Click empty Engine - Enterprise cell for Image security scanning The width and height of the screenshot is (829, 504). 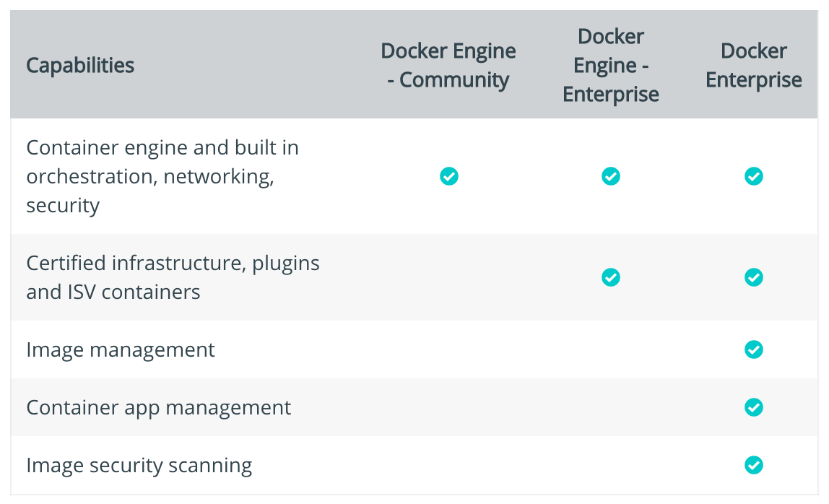[611, 465]
